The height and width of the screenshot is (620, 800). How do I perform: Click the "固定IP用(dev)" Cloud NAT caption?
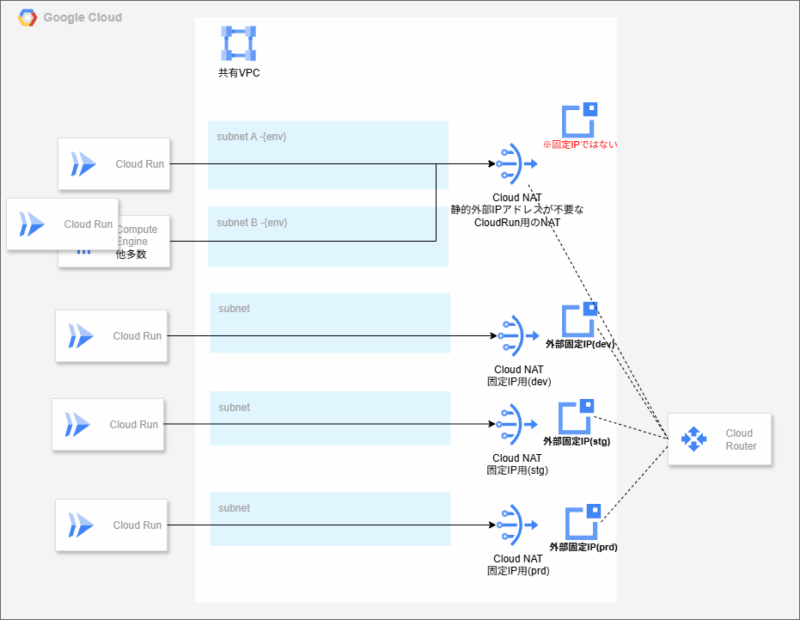coord(519,382)
